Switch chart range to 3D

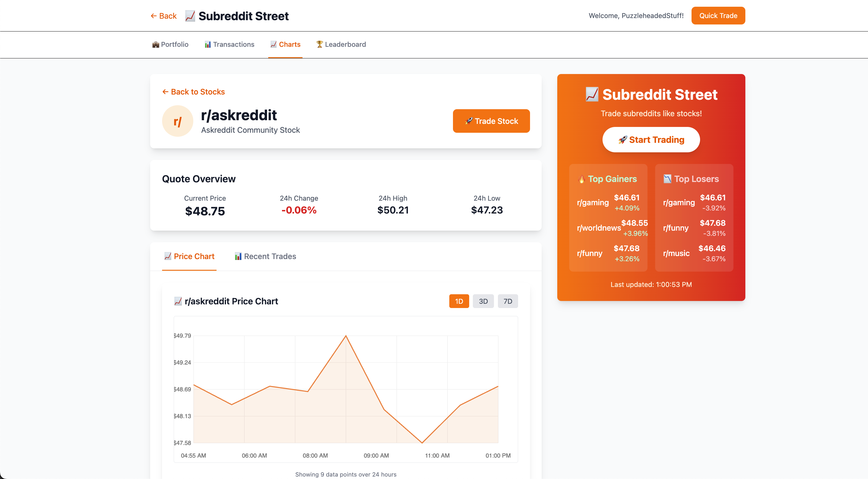[x=483, y=301]
